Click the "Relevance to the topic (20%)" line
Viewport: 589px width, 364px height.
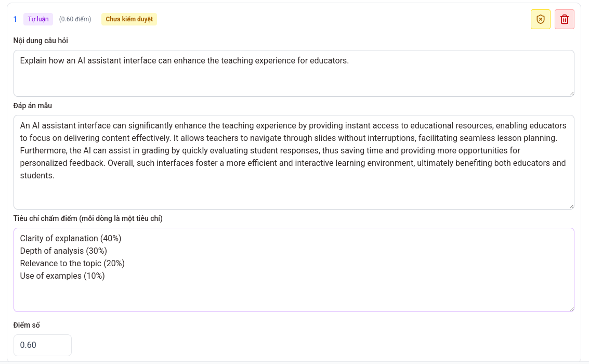click(72, 264)
